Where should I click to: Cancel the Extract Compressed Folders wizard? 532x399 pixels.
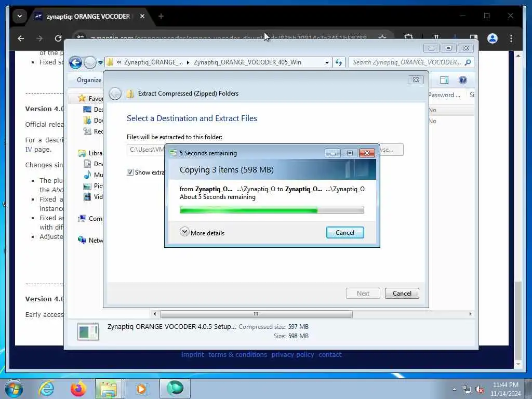coord(402,293)
